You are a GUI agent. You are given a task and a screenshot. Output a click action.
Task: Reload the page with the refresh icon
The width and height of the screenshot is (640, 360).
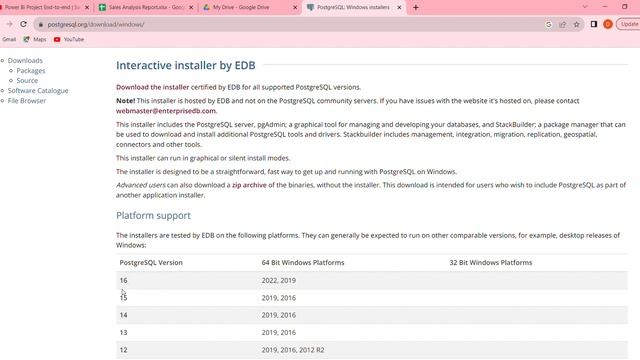pyautogui.click(x=23, y=24)
